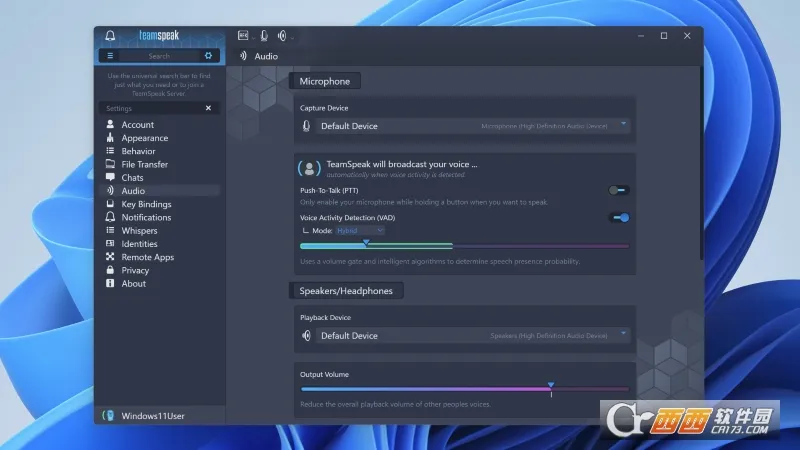Viewport: 800px width, 450px height.
Task: Click the Audio page title
Action: pyautogui.click(x=266, y=56)
